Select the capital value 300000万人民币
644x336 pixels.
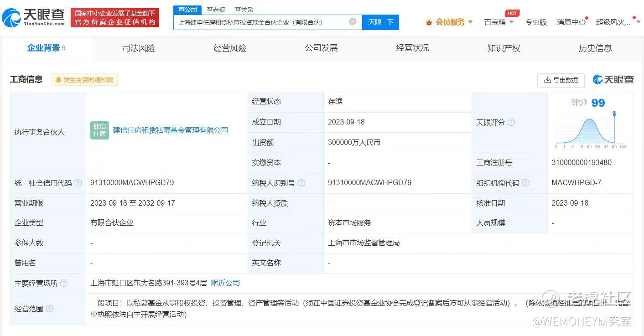354,143
